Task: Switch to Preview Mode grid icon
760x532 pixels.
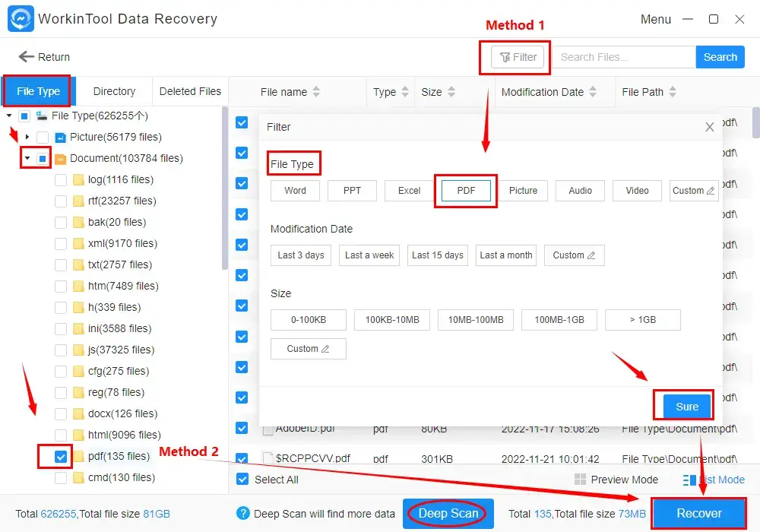Action: click(x=580, y=480)
